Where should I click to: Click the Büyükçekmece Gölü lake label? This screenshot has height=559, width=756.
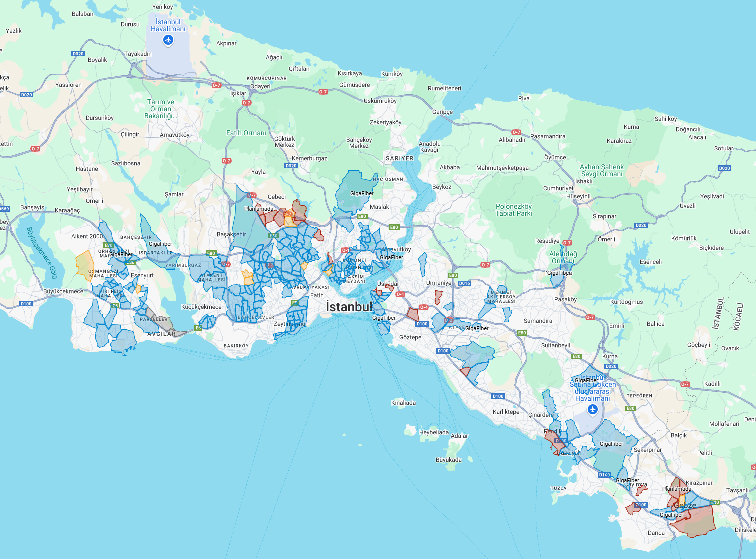(42, 253)
